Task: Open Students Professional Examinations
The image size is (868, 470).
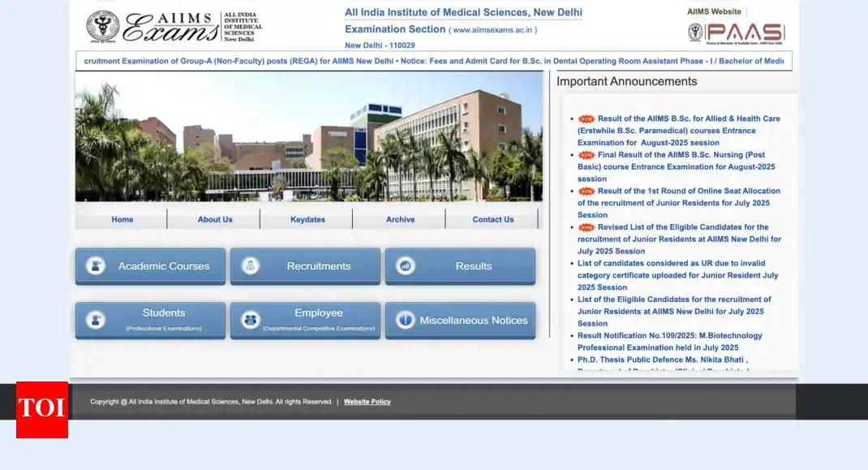Action: 151,320
